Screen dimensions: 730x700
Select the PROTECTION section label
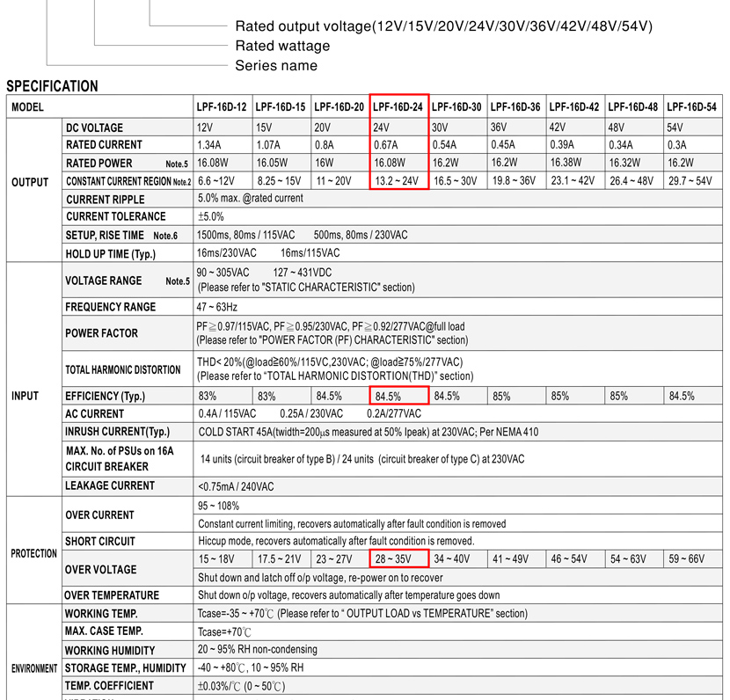[x=34, y=553]
